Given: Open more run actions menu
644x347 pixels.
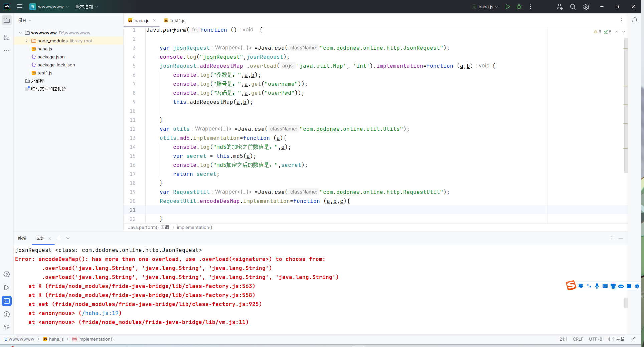Looking at the screenshot, I should (x=530, y=7).
